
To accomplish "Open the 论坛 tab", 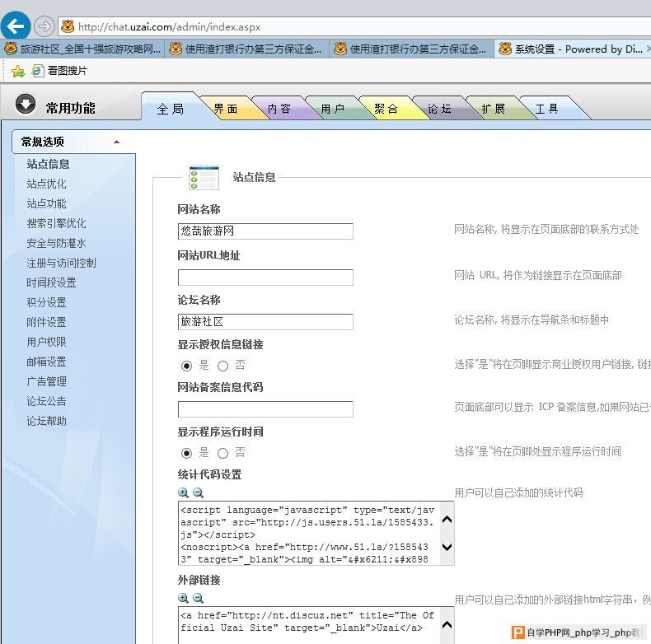I will coord(439,109).
